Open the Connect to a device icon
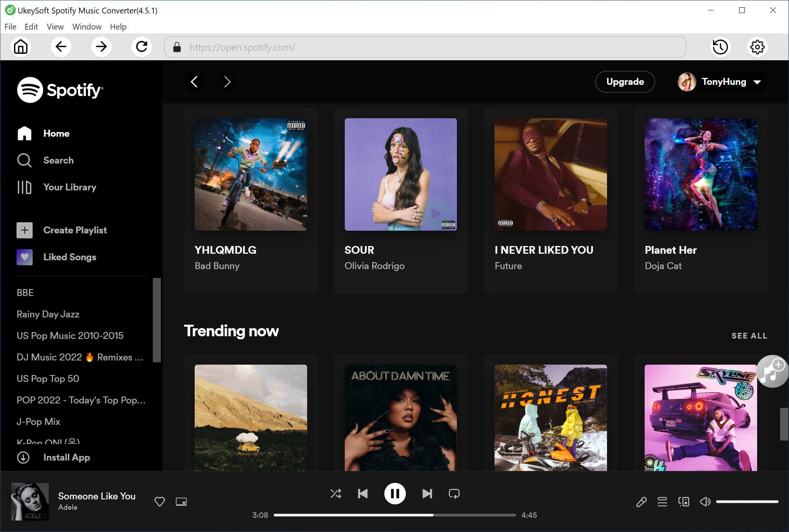789x532 pixels. [684, 502]
